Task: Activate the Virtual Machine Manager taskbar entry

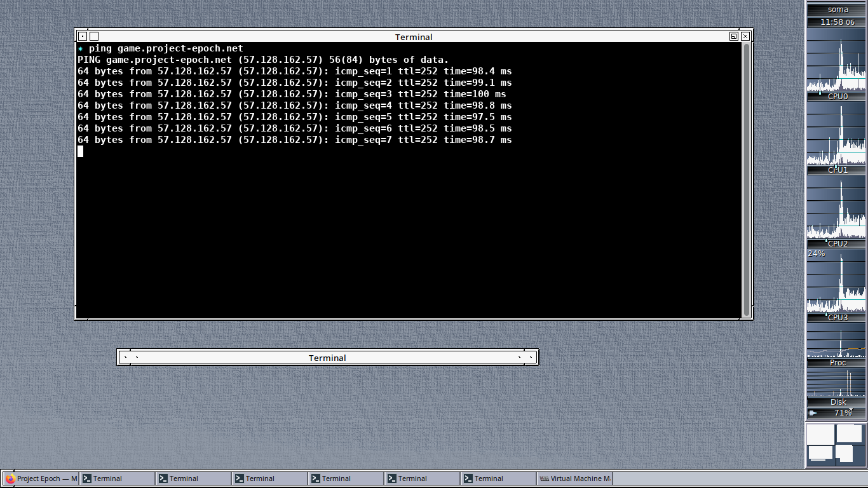Action: [x=574, y=478]
